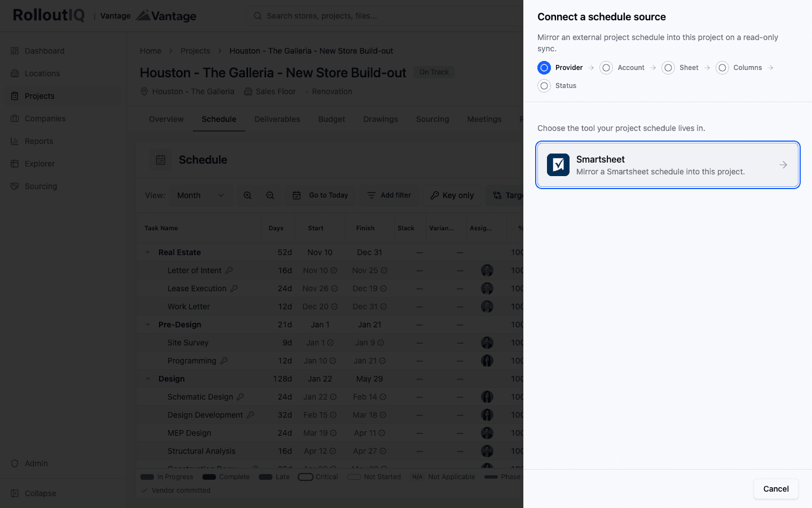The image size is (812, 508).
Task: Click key icon beside Letter of Intent
Action: click(x=229, y=270)
